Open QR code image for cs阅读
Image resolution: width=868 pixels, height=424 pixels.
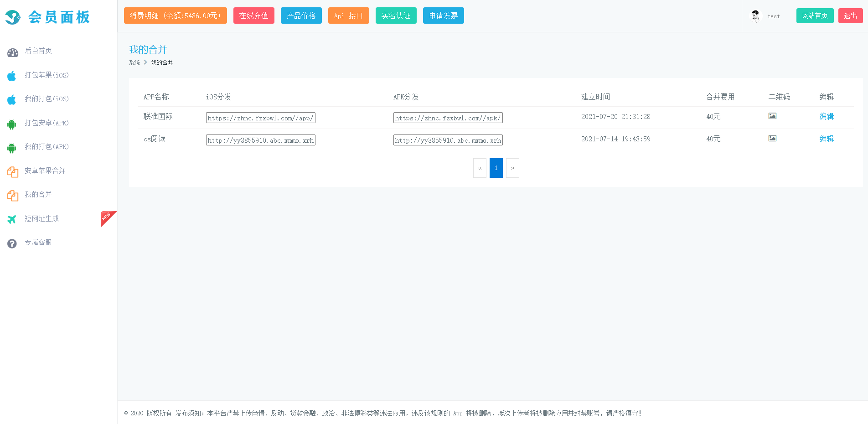coord(772,139)
